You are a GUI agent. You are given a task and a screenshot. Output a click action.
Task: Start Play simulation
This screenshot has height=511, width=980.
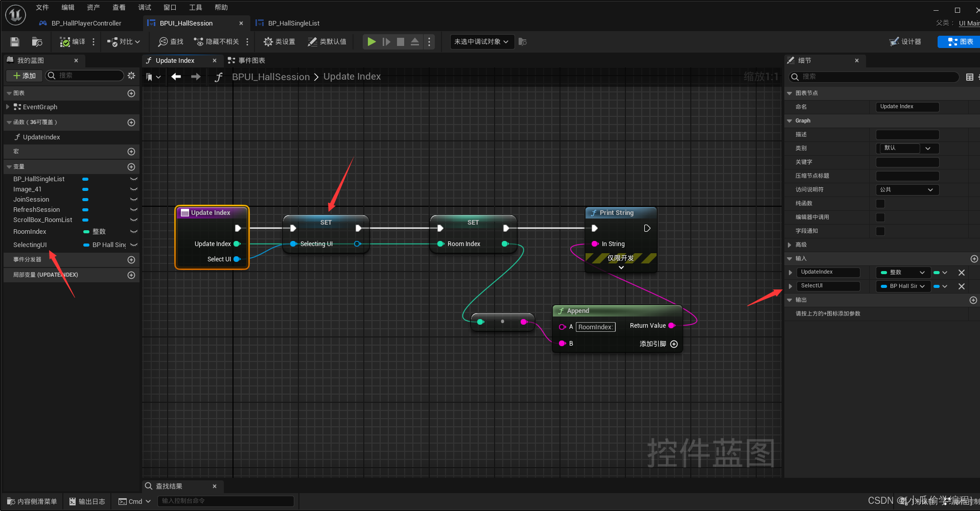(x=371, y=42)
